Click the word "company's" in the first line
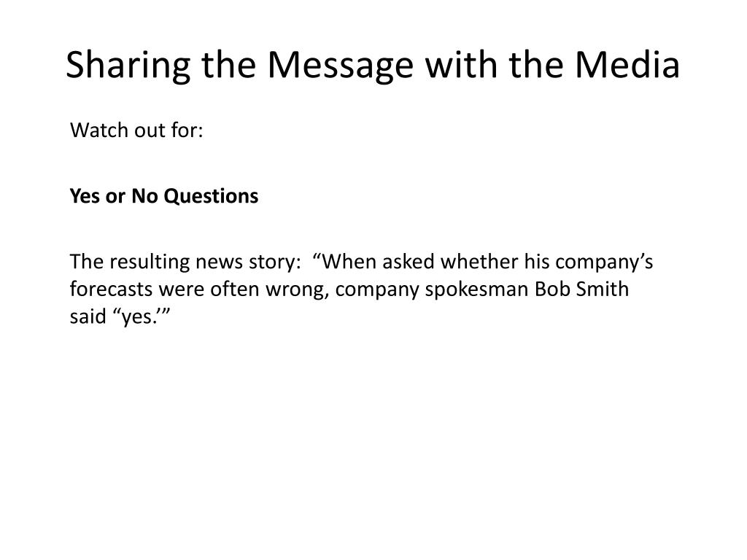The height and width of the screenshot is (560, 747). [x=604, y=262]
